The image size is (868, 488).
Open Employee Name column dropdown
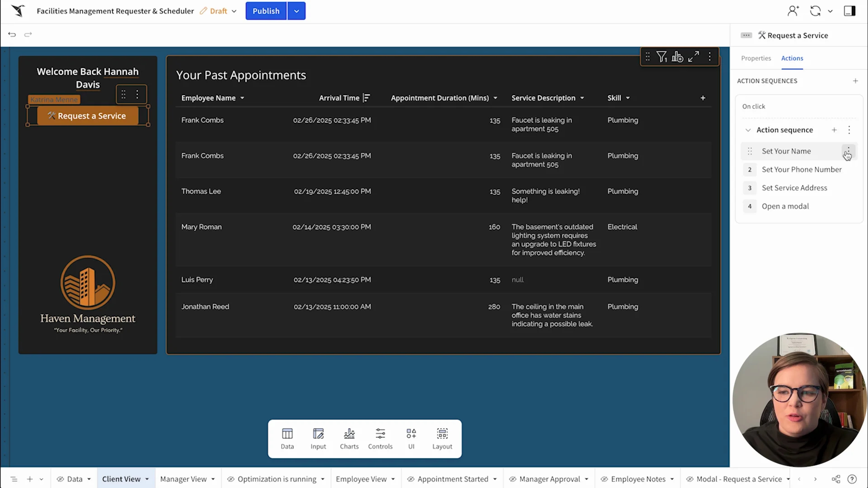(x=242, y=98)
